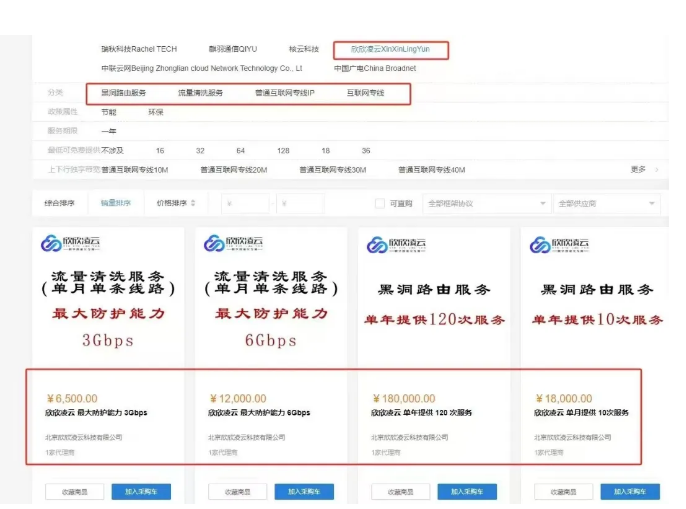Choose service period 一年
Screen dimensions: 686x509
(109, 131)
